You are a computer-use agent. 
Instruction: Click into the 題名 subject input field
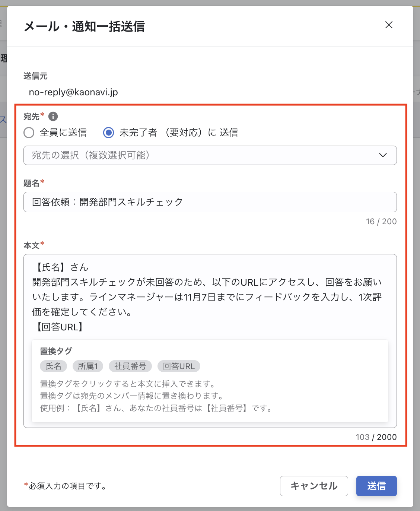pos(210,202)
